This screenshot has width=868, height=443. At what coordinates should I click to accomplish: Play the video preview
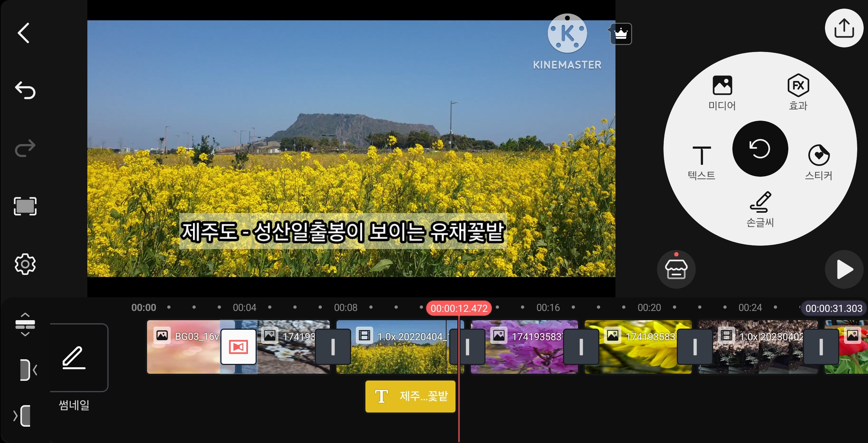[x=844, y=269]
